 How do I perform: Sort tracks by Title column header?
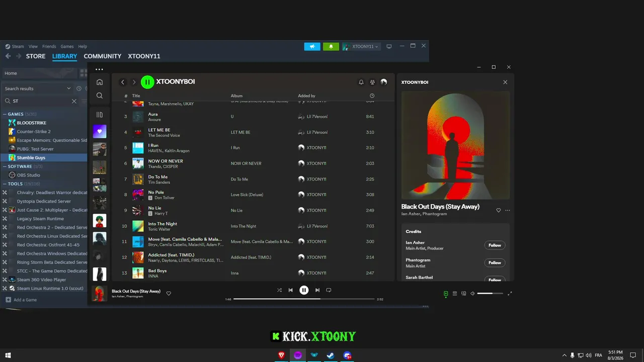coord(136,96)
